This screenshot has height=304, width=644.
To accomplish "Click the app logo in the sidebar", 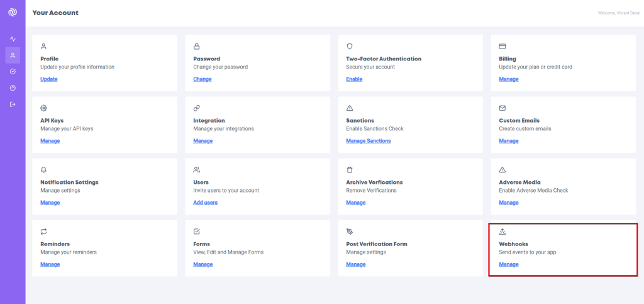I will 13,12.
